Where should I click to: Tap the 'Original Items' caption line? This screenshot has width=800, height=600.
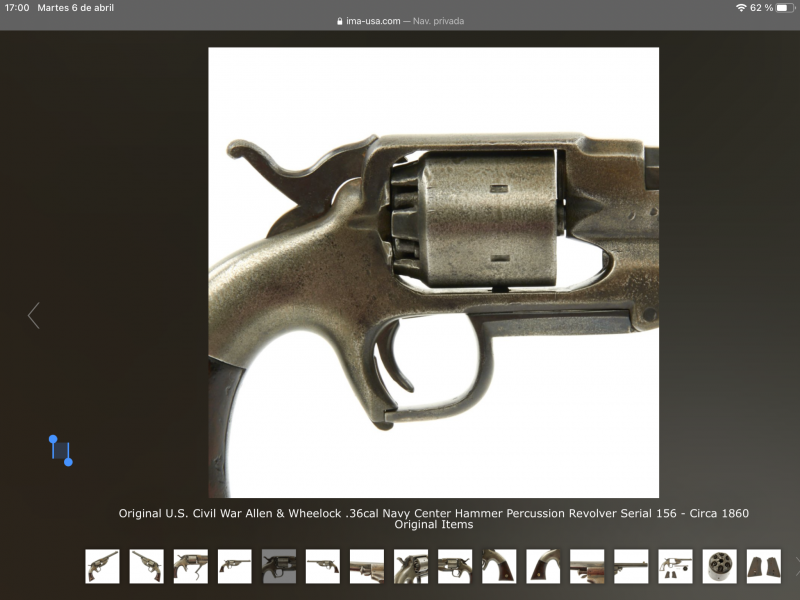(x=433, y=525)
